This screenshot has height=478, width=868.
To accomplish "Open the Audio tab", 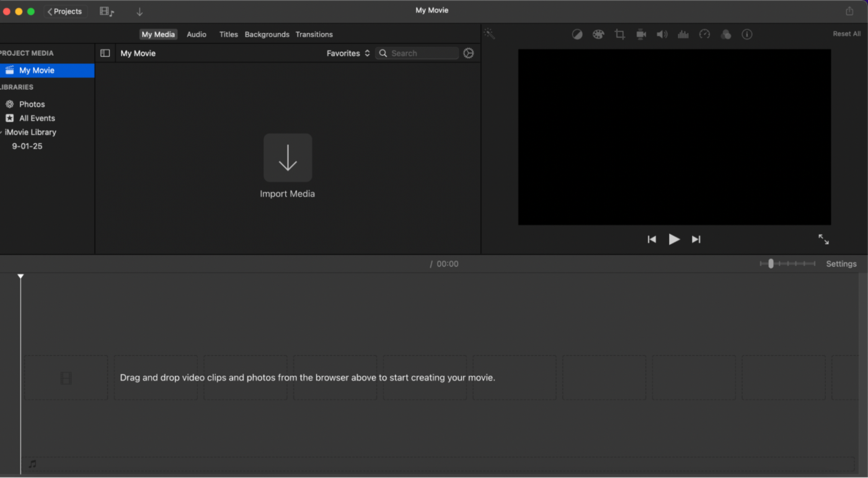I will click(197, 34).
